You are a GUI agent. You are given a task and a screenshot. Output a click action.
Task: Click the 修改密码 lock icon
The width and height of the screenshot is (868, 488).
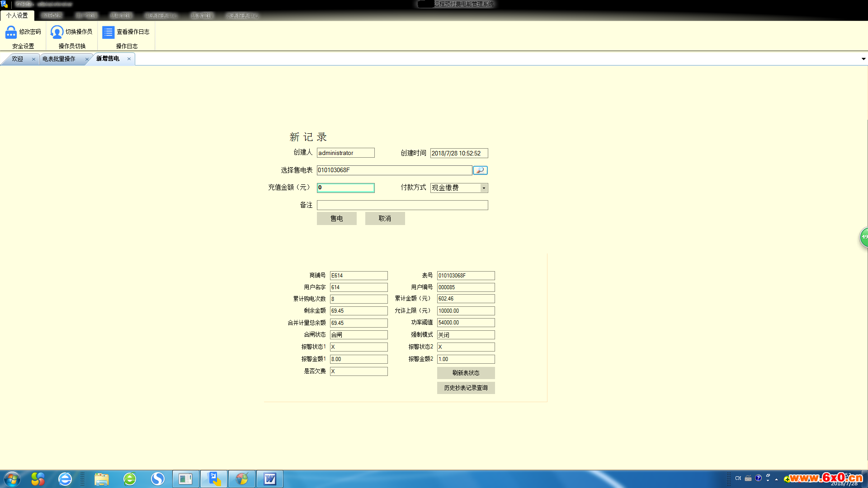pyautogui.click(x=11, y=32)
